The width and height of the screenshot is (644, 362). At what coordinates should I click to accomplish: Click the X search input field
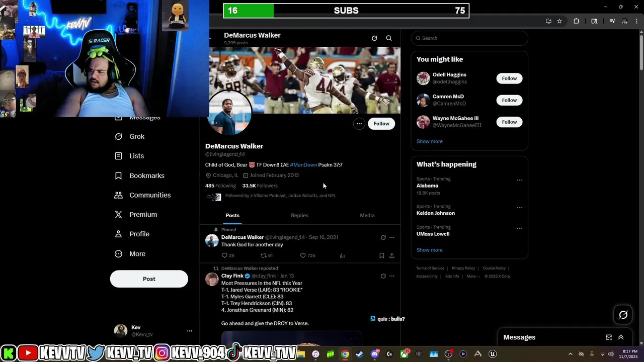(x=469, y=38)
